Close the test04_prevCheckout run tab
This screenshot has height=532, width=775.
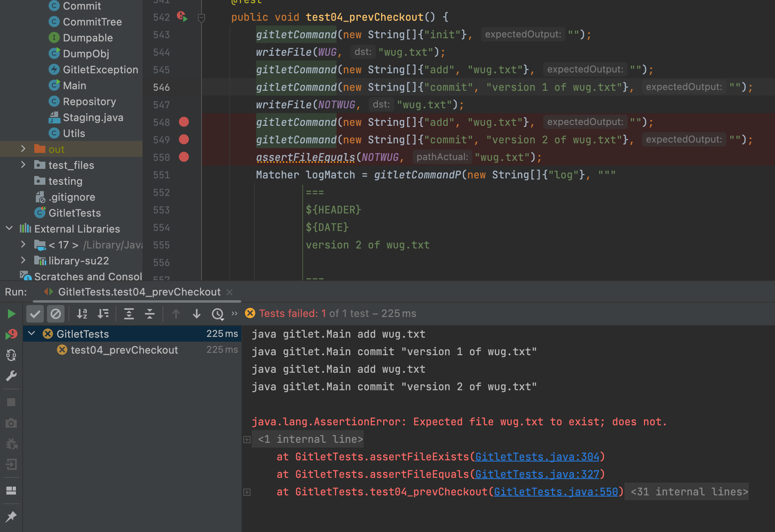(229, 292)
